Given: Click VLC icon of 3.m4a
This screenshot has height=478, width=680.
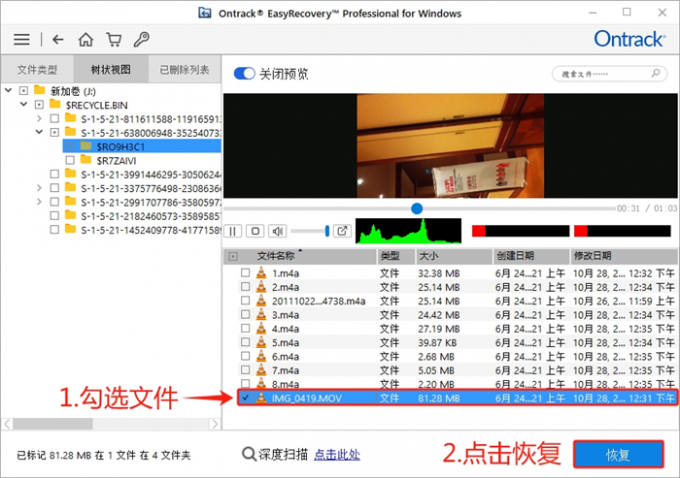Looking at the screenshot, I should 261,314.
